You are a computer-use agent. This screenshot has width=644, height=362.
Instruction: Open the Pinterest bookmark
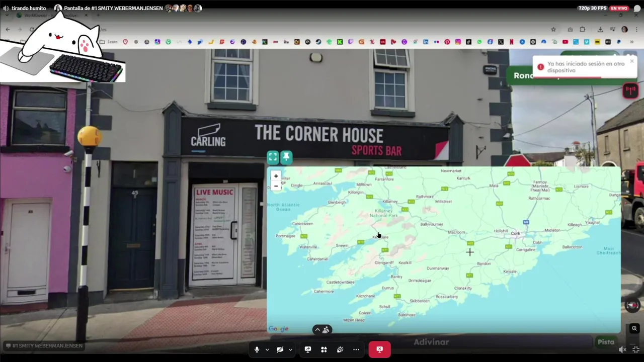tap(447, 42)
